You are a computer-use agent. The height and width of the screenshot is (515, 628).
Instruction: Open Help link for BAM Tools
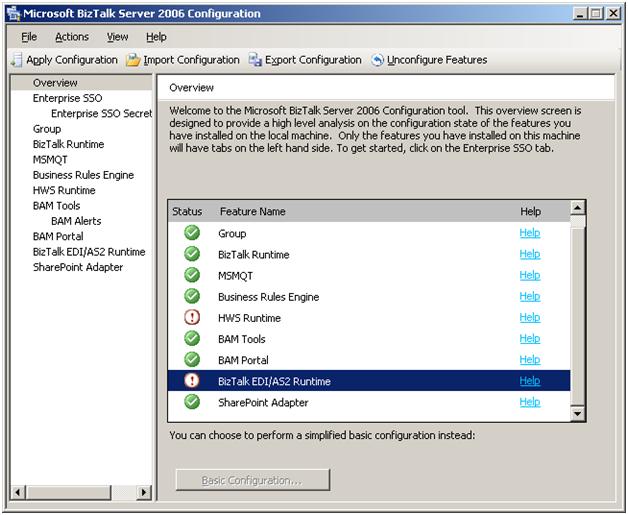[530, 339]
